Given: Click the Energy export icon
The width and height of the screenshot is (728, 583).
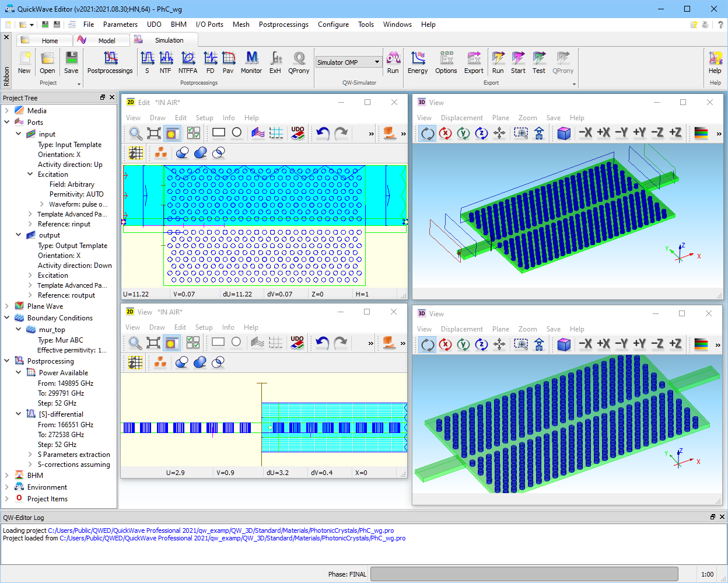Looking at the screenshot, I should coord(418,62).
